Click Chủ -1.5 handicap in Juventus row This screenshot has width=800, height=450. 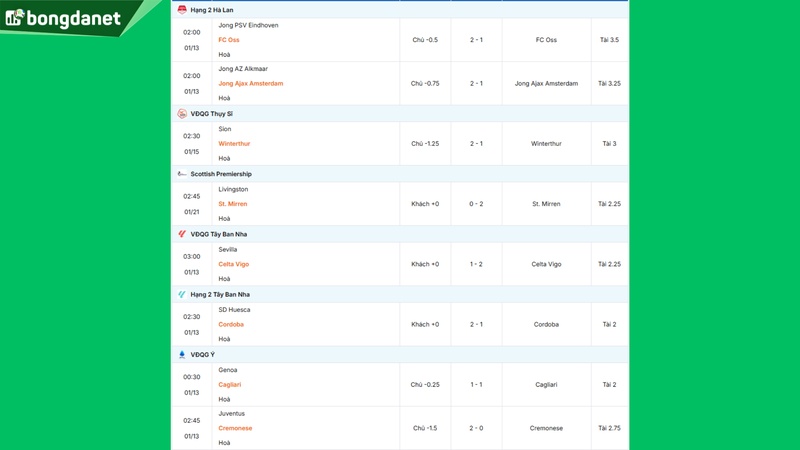tap(425, 428)
